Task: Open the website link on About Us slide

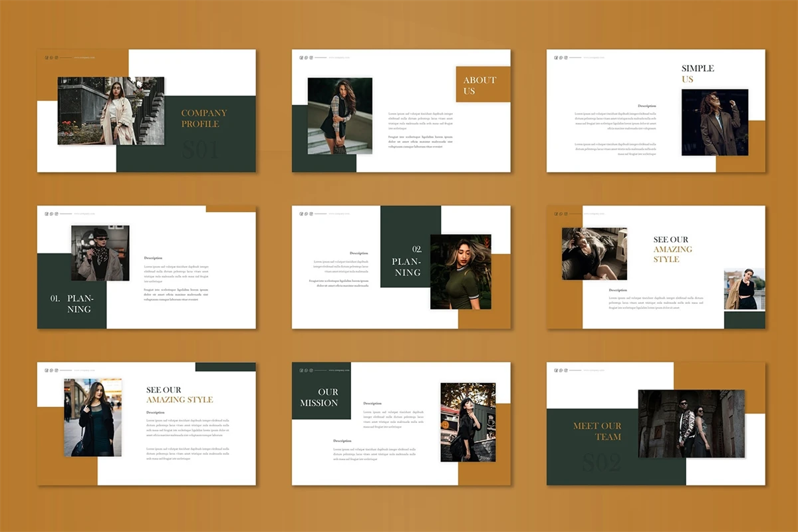Action: coord(340,57)
